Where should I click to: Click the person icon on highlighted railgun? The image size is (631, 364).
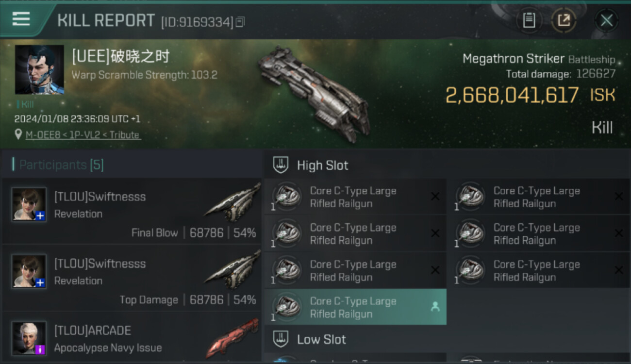click(435, 307)
